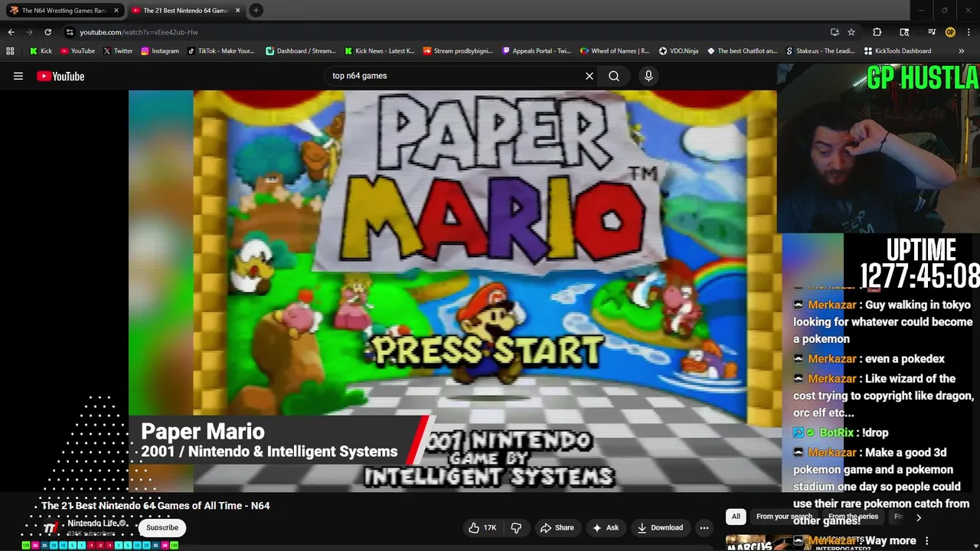Open the Stream prodbybigni bookmark
The width and height of the screenshot is (980, 551).
coord(458,51)
